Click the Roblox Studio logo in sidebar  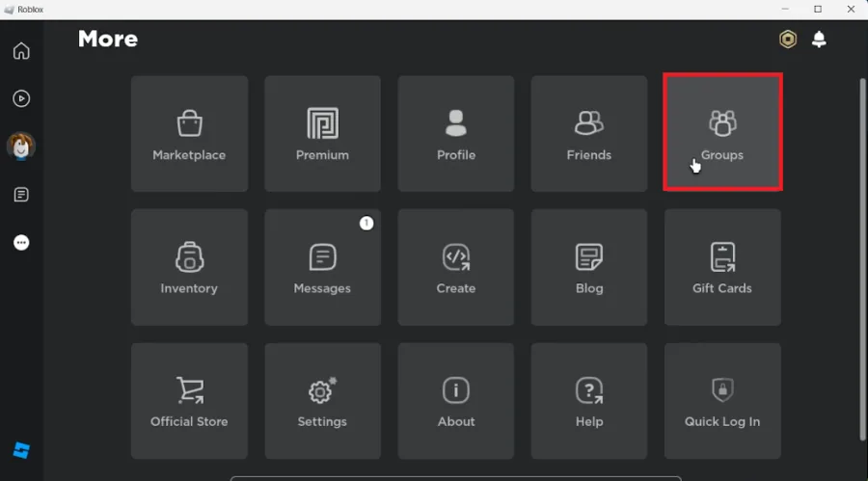pyautogui.click(x=21, y=450)
